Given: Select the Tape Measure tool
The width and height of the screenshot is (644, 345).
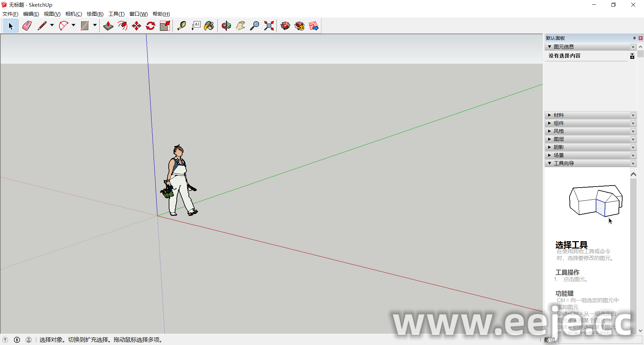Looking at the screenshot, I should (181, 26).
